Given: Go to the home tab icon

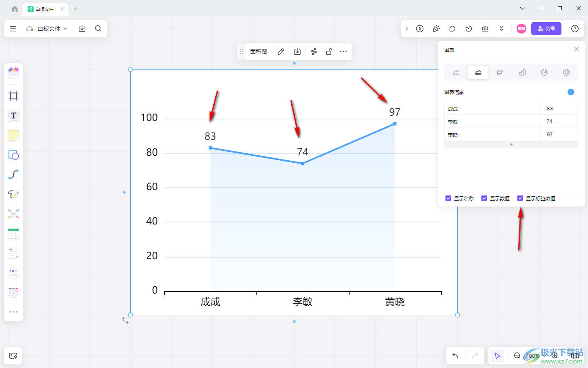Looking at the screenshot, I should coord(15,9).
